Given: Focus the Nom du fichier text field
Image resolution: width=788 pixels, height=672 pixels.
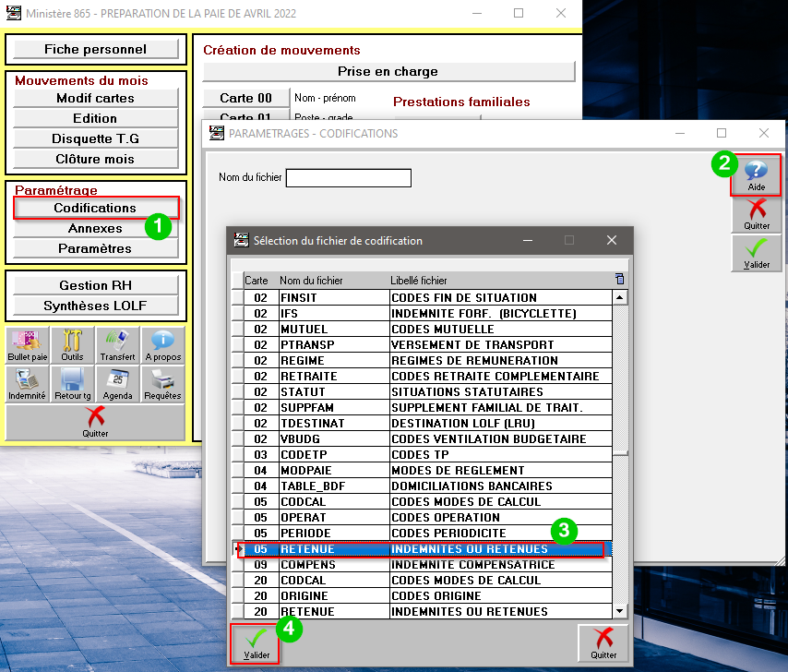Looking at the screenshot, I should point(348,177).
